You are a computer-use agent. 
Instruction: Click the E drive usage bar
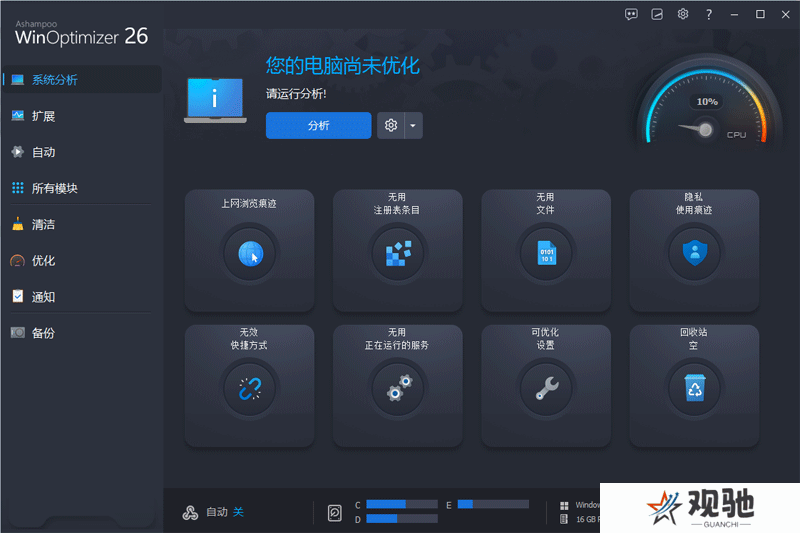[493, 504]
